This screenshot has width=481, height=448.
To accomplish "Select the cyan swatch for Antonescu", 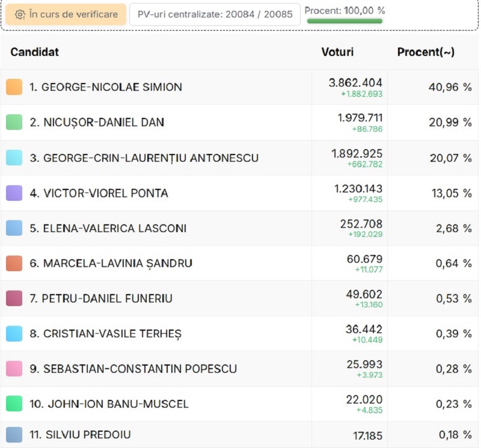I will 14,158.
